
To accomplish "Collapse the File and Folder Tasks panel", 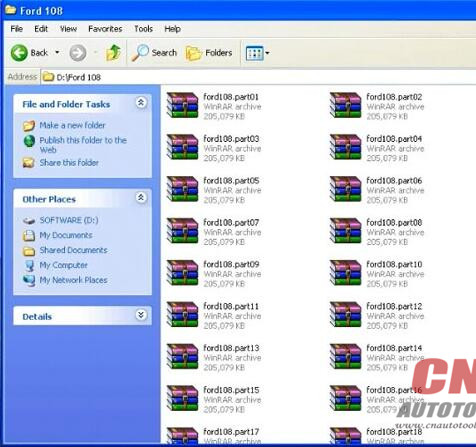I will point(141,103).
